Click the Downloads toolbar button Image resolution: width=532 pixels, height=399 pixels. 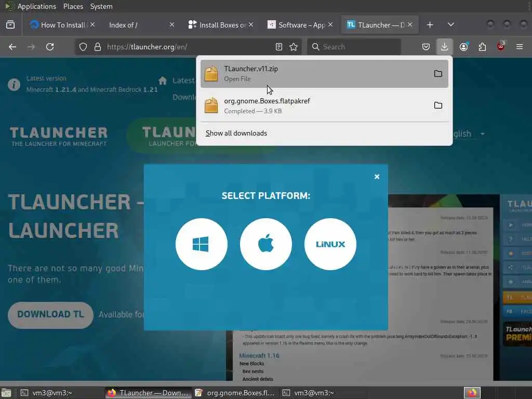coord(445,47)
